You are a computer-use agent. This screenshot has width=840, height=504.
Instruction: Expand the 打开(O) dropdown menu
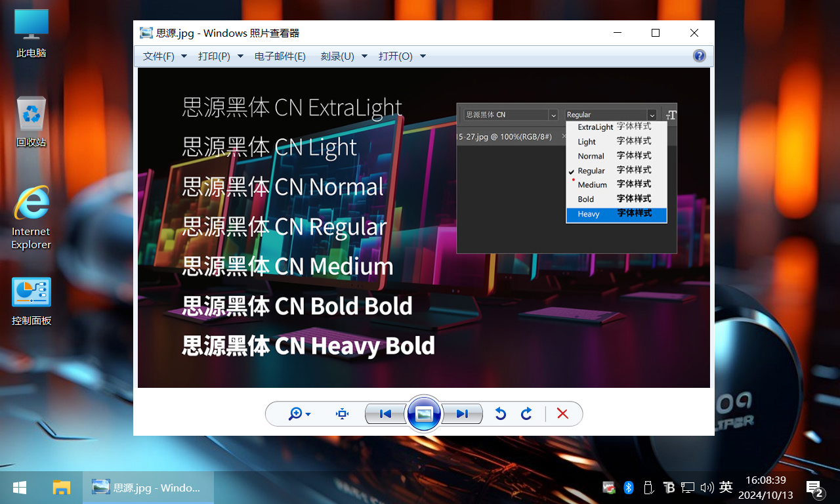(402, 56)
